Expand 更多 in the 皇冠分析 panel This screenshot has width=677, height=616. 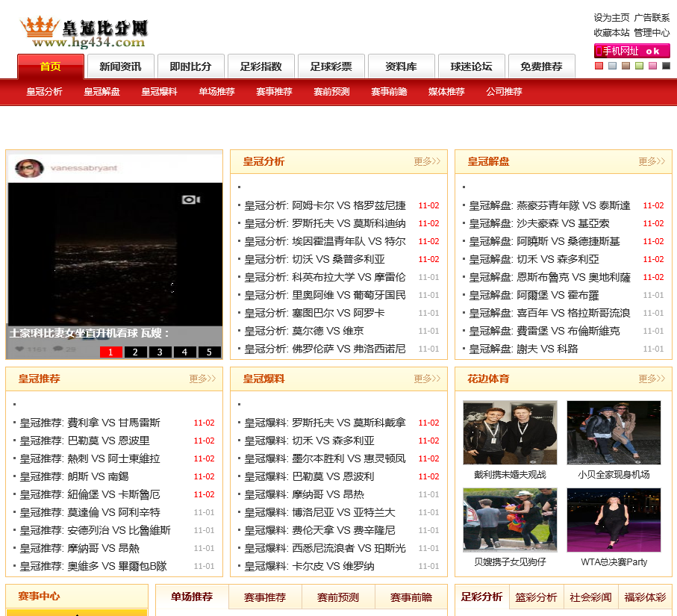tap(427, 161)
